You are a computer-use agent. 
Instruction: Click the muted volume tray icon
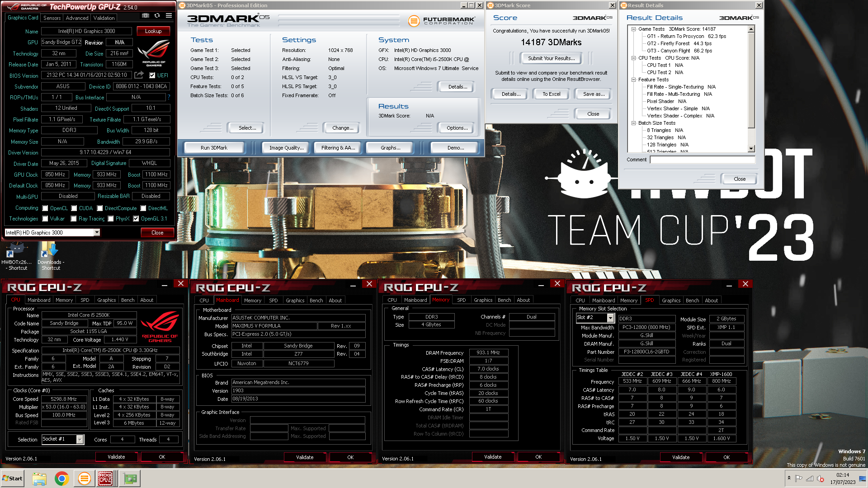coord(821,479)
